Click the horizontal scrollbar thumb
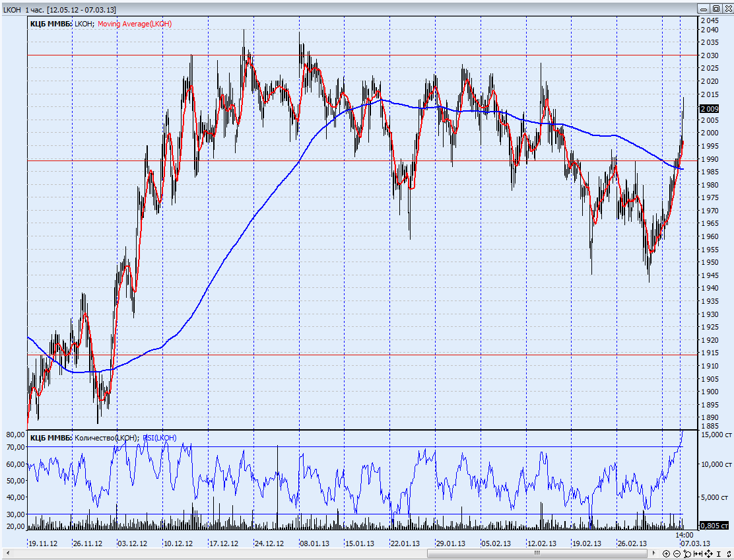The image size is (734, 560). 537,553
